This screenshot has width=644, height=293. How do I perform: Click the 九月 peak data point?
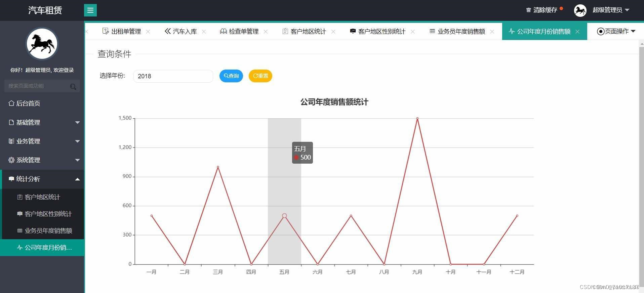(417, 118)
